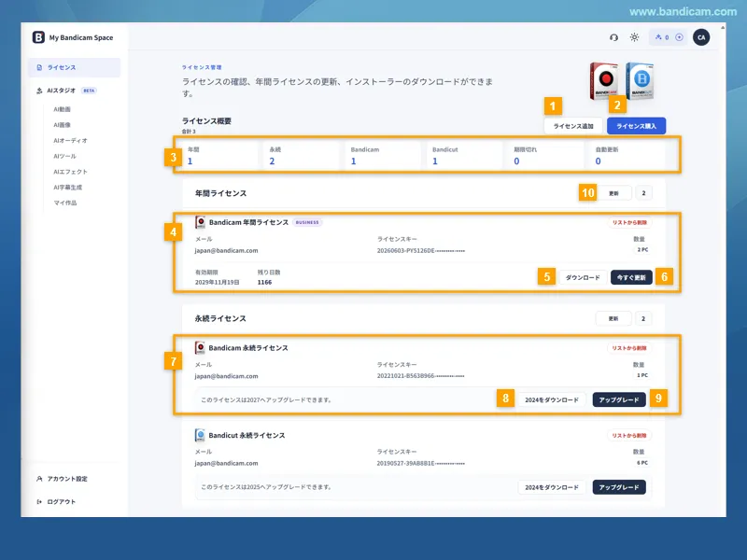Click the ライセンス追加 button
Image resolution: width=747 pixels, height=560 pixels.
(573, 126)
